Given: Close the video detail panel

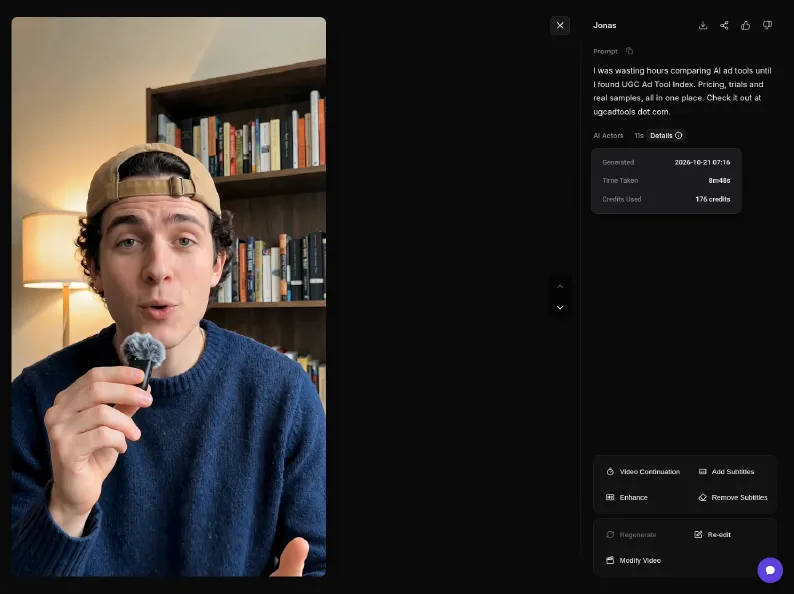Looking at the screenshot, I should [560, 25].
